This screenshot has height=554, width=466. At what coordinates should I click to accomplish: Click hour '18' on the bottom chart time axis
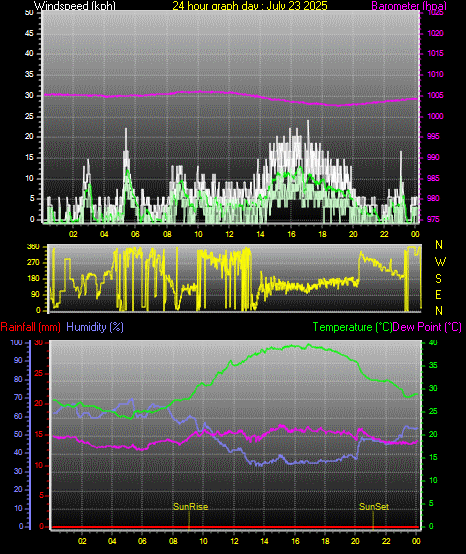(325, 541)
